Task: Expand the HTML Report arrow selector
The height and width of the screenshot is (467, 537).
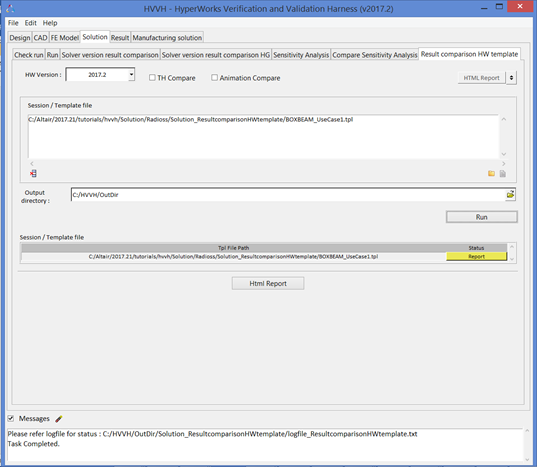Action: pos(511,78)
